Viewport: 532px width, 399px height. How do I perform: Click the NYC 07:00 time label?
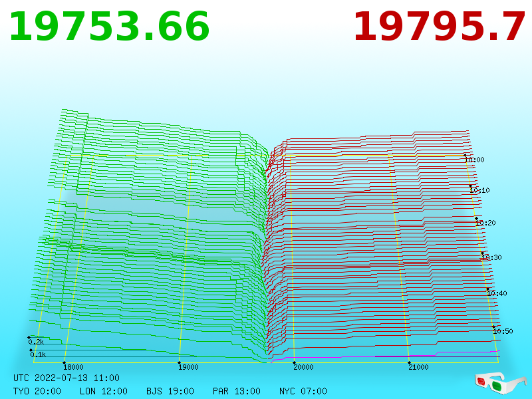pos(303,391)
